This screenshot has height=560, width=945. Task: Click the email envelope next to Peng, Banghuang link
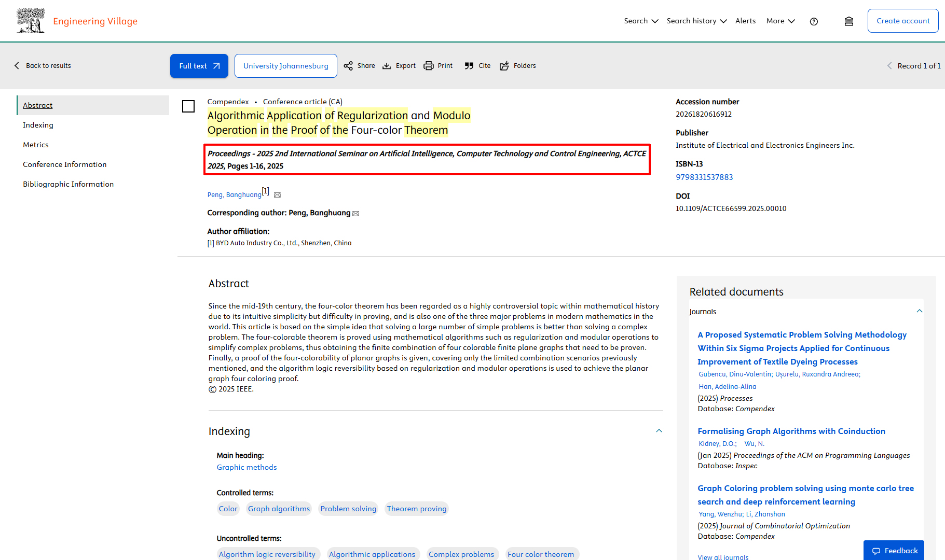point(277,195)
